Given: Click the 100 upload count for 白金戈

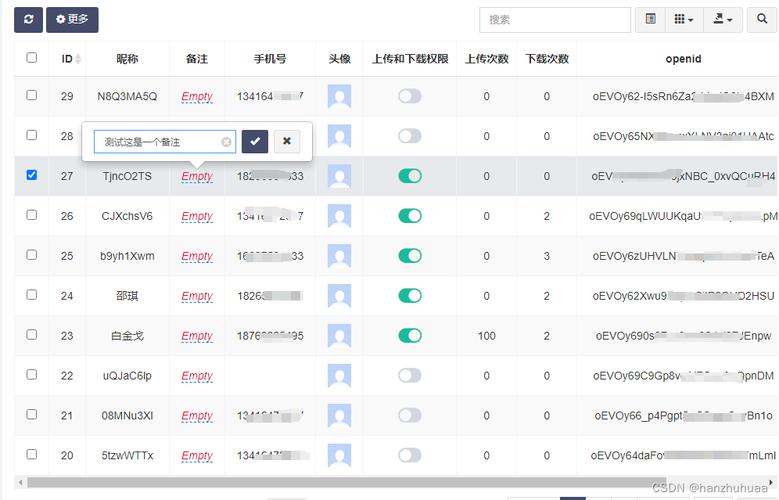Looking at the screenshot, I should (x=486, y=336).
